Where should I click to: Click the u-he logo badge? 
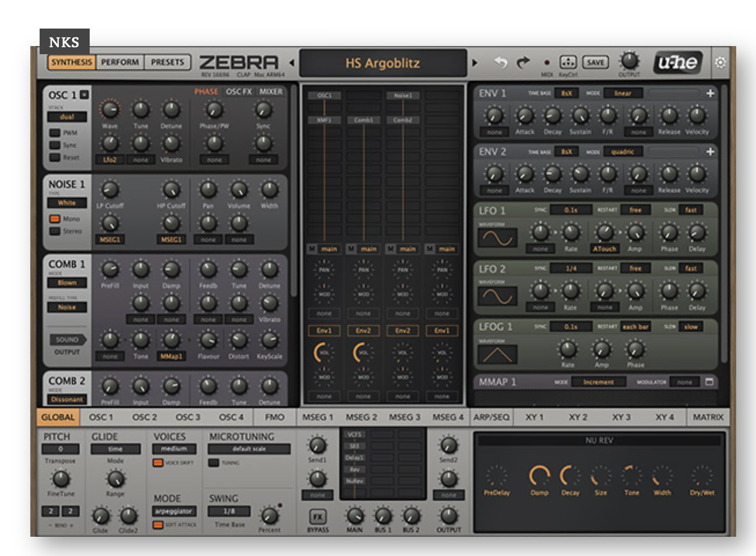pyautogui.click(x=678, y=62)
